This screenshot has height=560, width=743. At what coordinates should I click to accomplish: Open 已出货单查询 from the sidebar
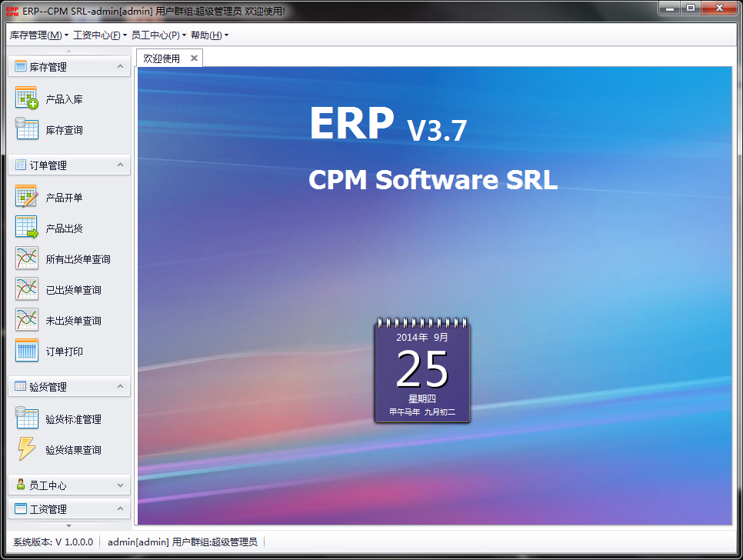pyautogui.click(x=73, y=290)
